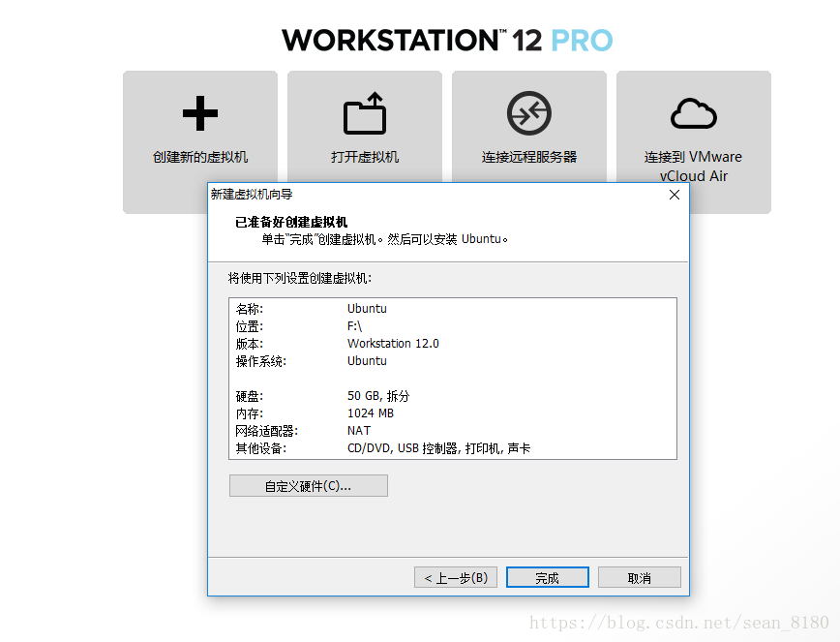840x642 pixels.
Task: Click 连接到 VMware vCloud Air label
Action: pos(693,167)
